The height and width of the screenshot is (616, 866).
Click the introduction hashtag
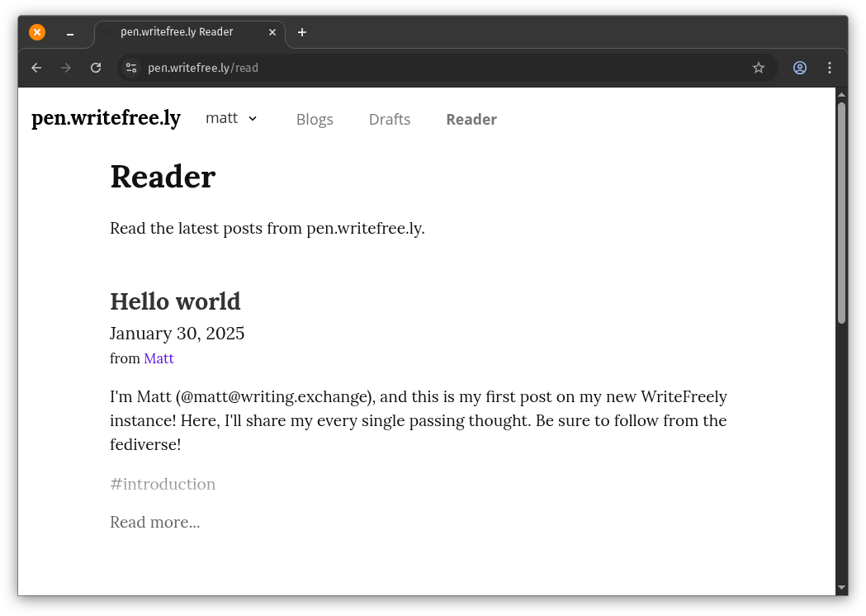tap(163, 484)
